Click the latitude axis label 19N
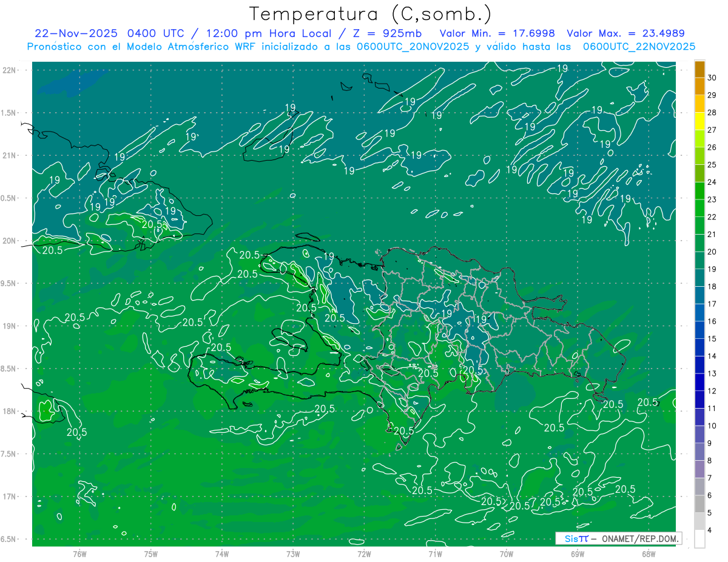The height and width of the screenshot is (562, 728). click(x=9, y=326)
